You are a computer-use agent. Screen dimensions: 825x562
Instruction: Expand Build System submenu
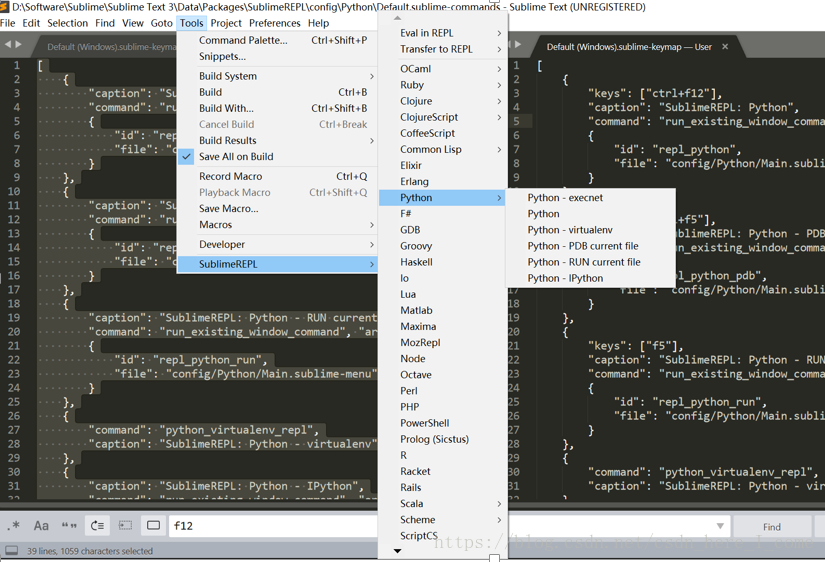[278, 76]
